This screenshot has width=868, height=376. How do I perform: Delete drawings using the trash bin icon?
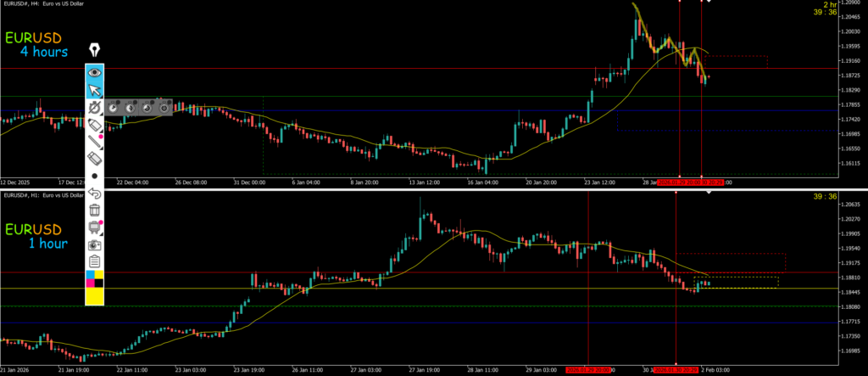95,210
